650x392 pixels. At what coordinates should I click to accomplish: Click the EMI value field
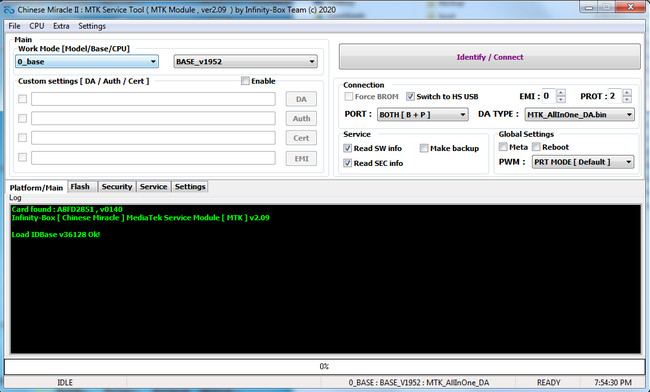tap(549, 96)
